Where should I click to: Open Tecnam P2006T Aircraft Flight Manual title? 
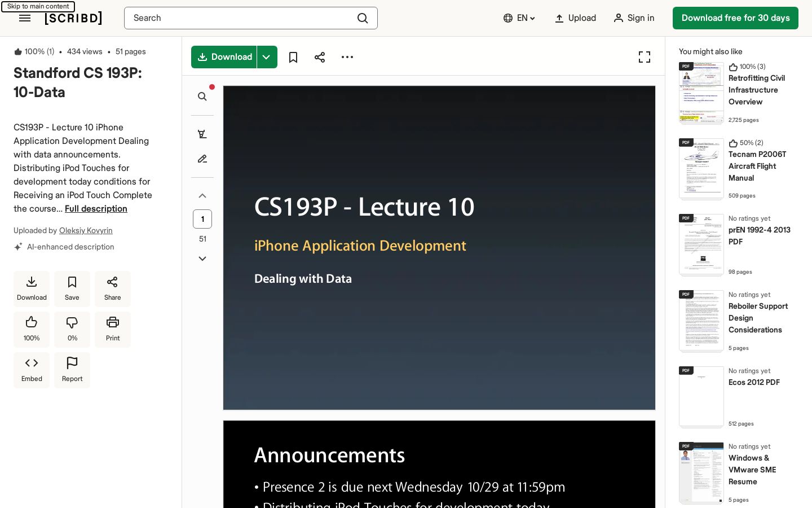[x=757, y=166]
